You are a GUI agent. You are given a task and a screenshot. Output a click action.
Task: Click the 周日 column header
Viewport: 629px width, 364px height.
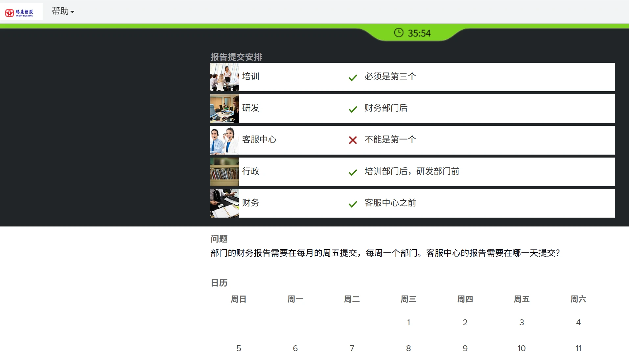pos(239,299)
